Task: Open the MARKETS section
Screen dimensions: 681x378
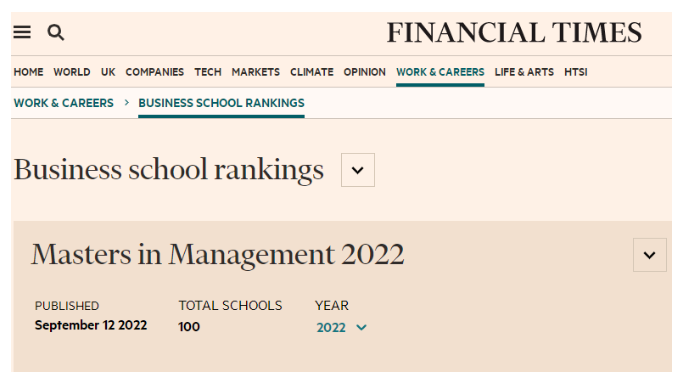Action: [x=255, y=72]
